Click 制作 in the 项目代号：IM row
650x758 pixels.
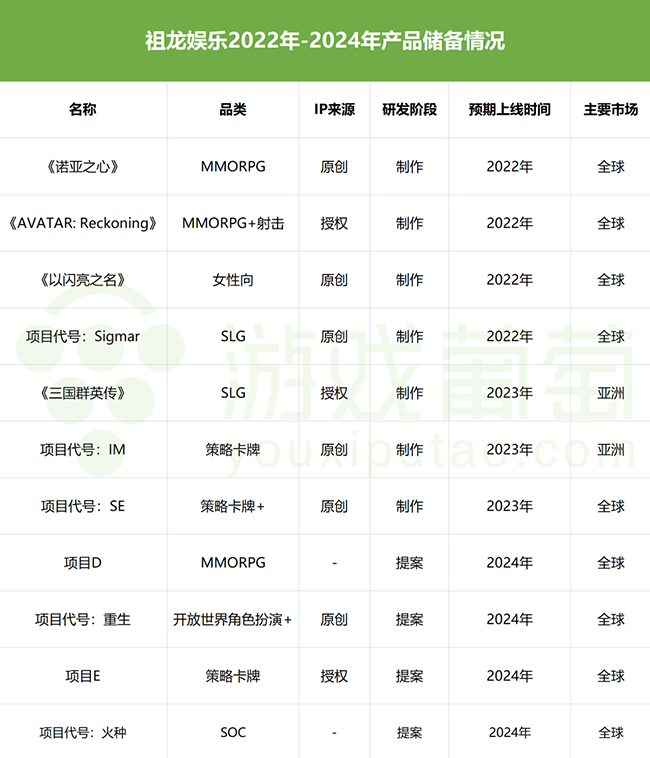click(409, 450)
